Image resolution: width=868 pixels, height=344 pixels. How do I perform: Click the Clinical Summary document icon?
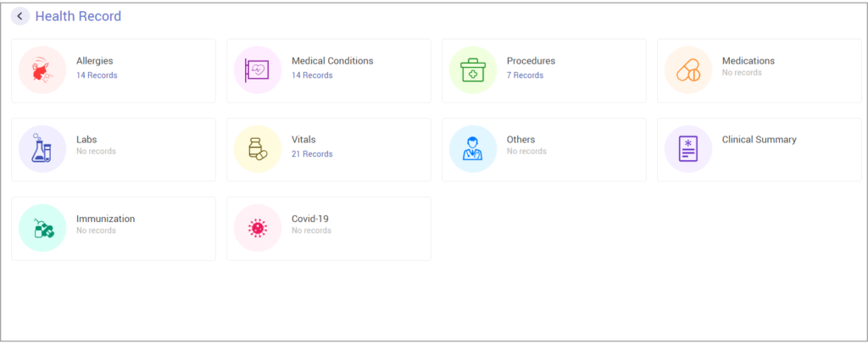pos(688,149)
